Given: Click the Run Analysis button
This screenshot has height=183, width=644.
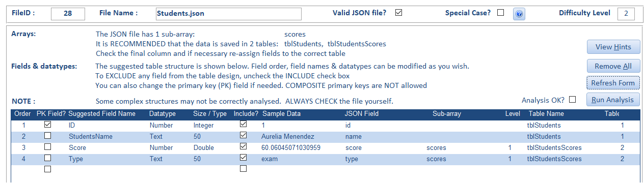Looking at the screenshot, I should [x=613, y=100].
